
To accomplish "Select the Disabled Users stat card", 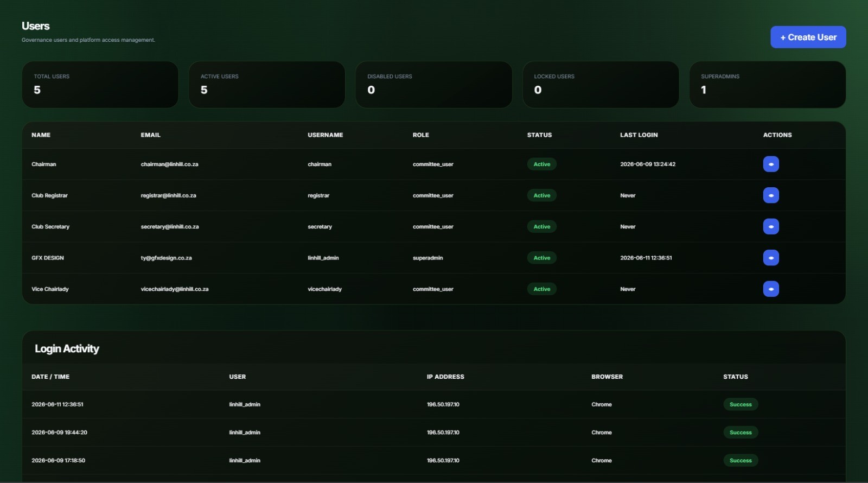I will (x=434, y=85).
